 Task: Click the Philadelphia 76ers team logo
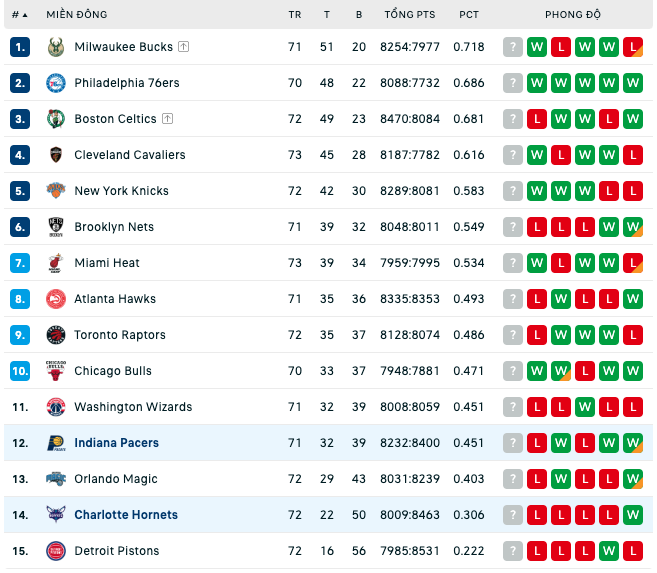pos(56,83)
